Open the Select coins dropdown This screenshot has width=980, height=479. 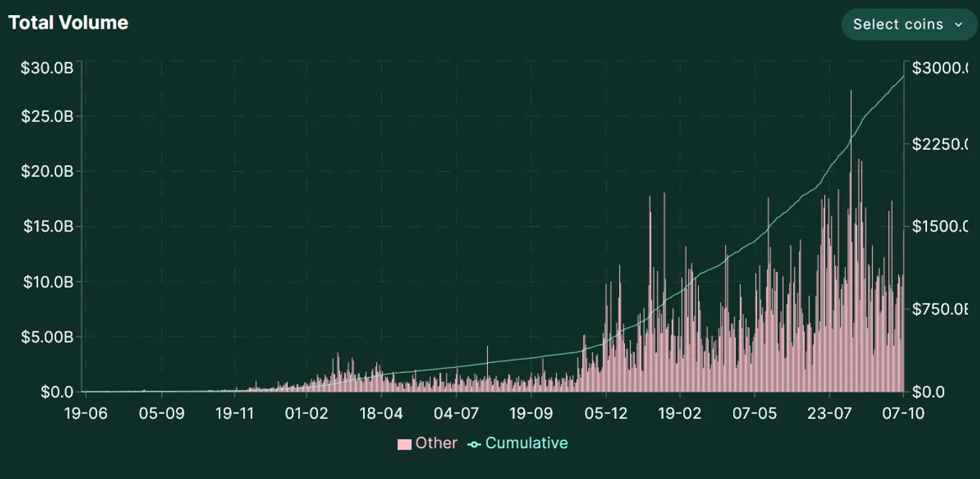[x=909, y=24]
